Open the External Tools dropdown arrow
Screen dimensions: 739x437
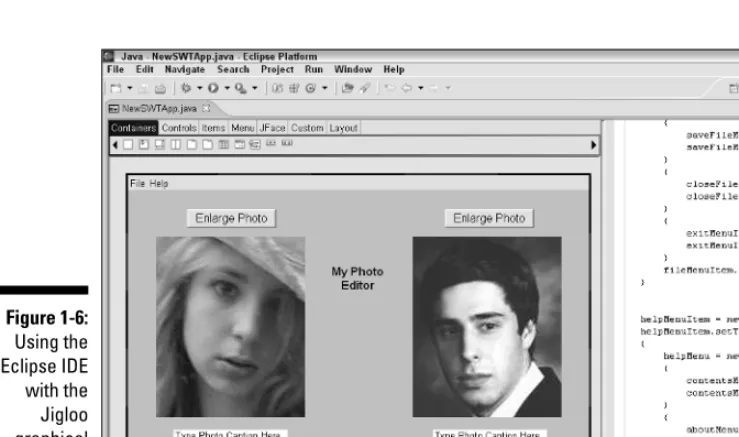255,88
